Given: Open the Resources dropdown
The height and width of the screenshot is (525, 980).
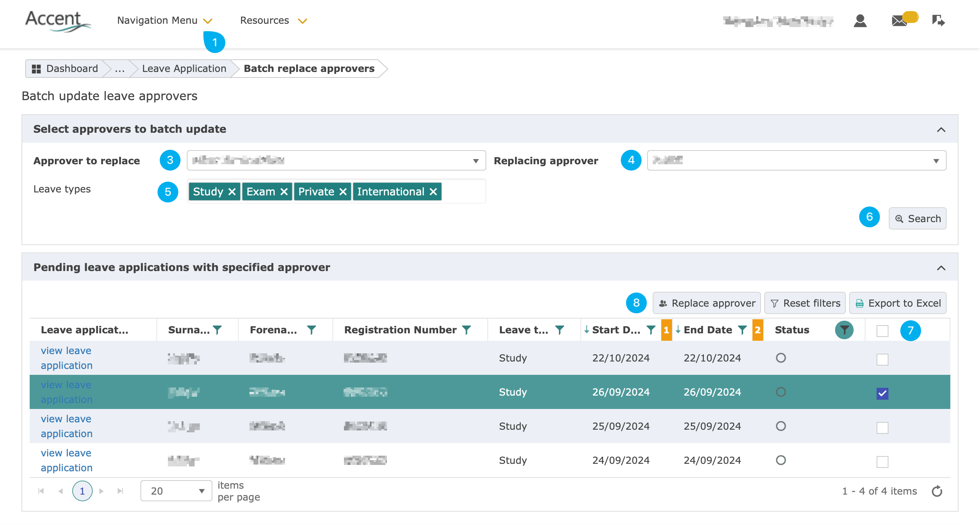Looking at the screenshot, I should point(273,20).
